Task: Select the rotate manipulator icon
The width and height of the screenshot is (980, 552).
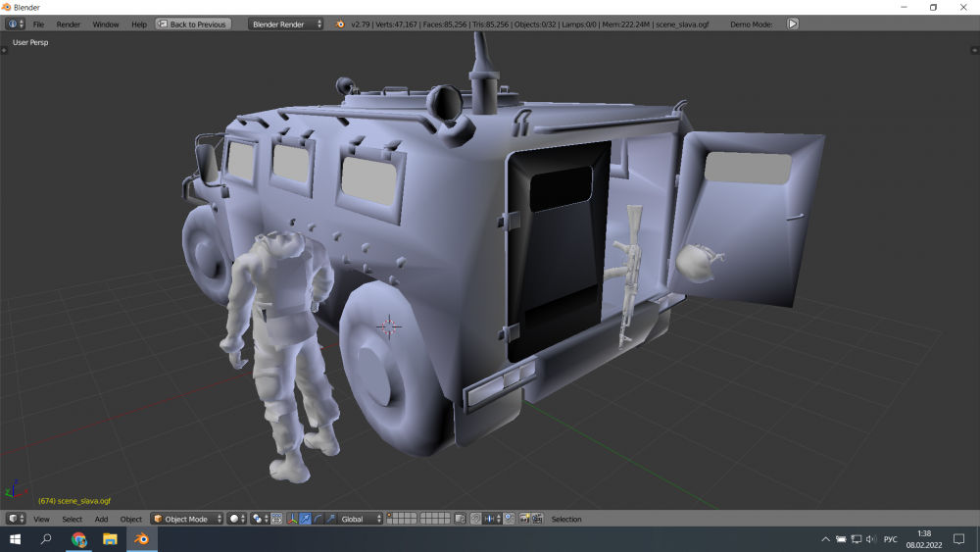Action: point(318,519)
